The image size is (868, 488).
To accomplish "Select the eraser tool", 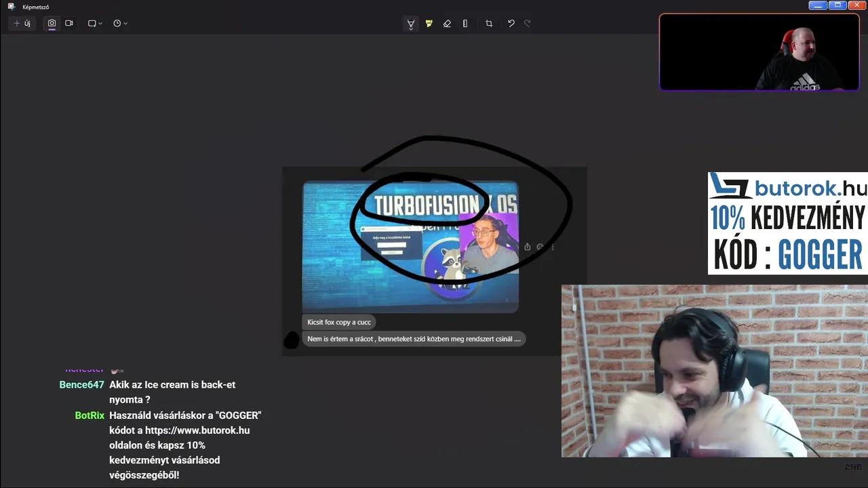I will (447, 23).
